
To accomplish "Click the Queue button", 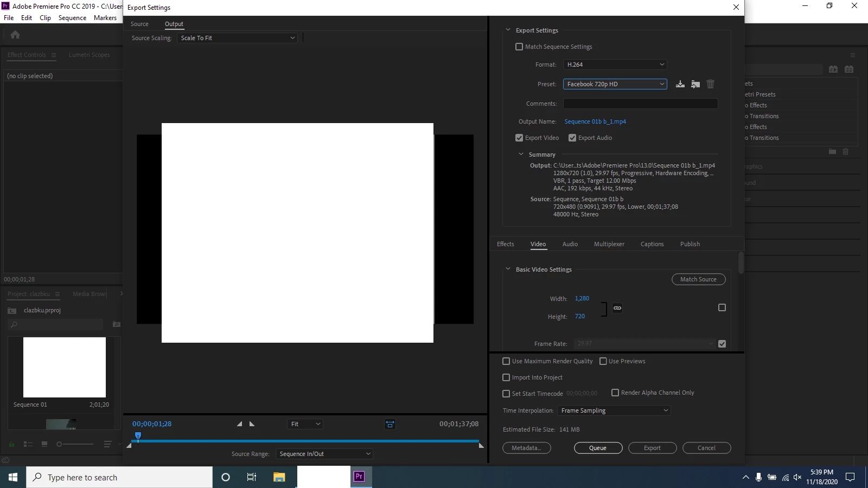I will (x=598, y=448).
